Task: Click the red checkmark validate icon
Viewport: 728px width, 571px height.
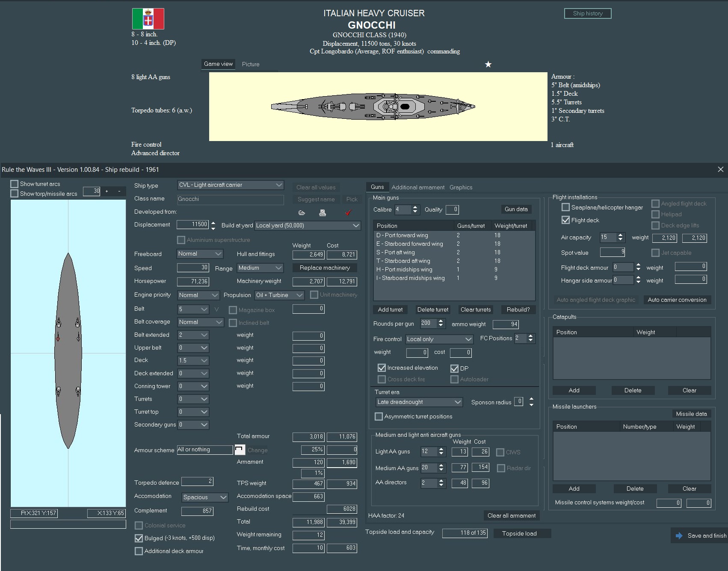Action: coord(348,212)
